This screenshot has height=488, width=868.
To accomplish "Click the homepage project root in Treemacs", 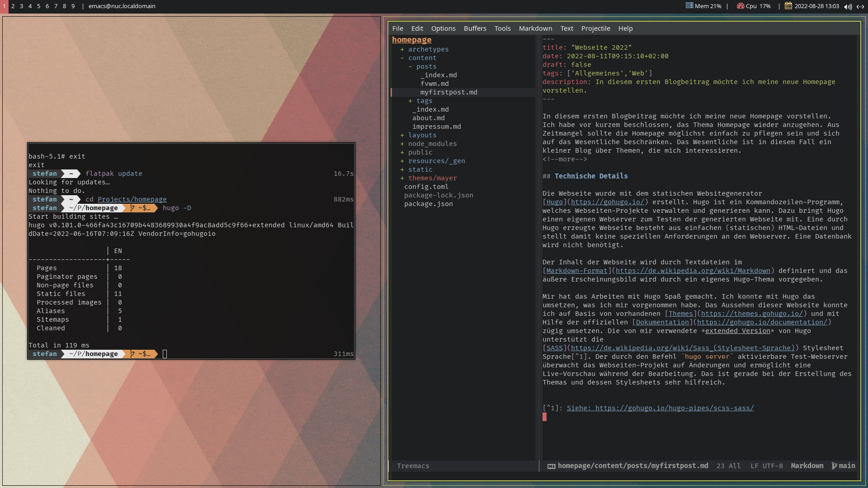I will point(411,40).
